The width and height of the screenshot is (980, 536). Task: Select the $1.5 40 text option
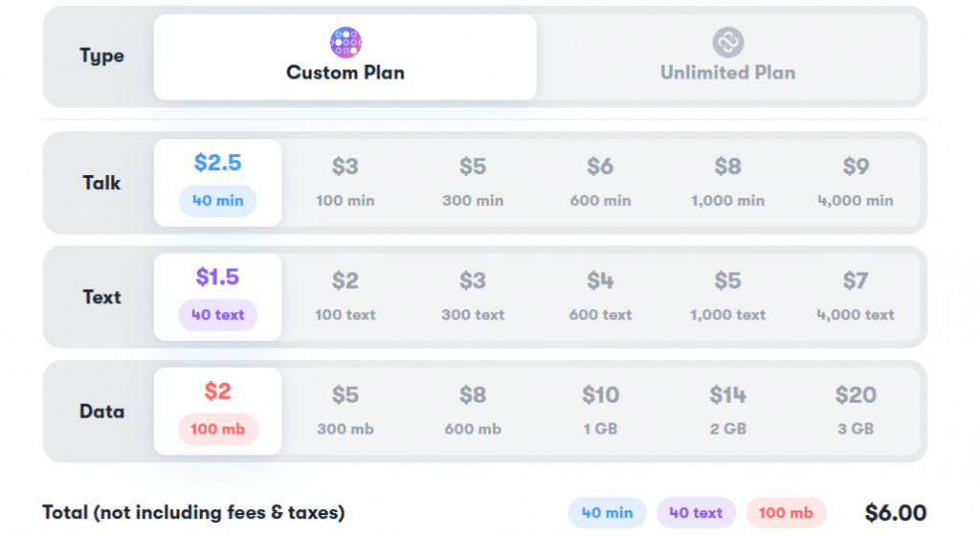point(218,297)
